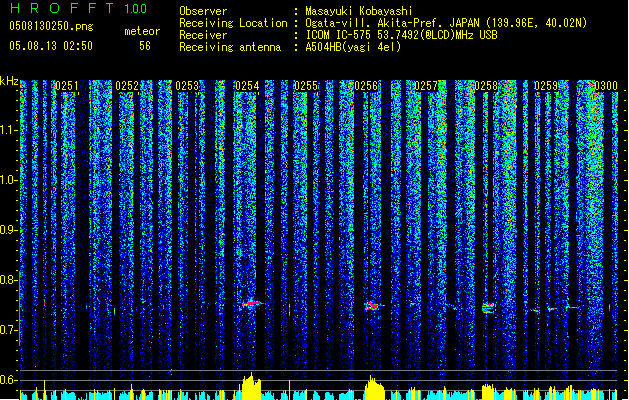The image size is (629, 400).
Task: Click the 0254 time marker
Action: click(x=247, y=86)
